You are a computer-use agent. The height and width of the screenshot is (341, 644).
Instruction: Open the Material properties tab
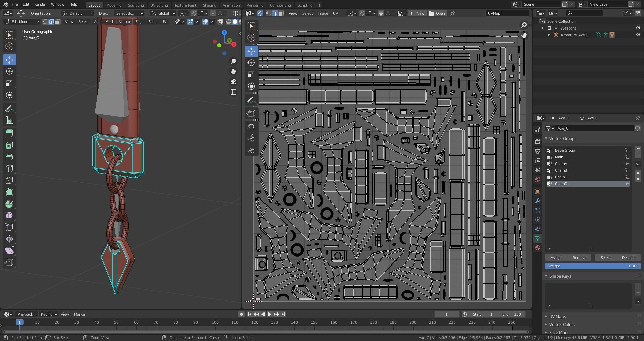point(538,248)
